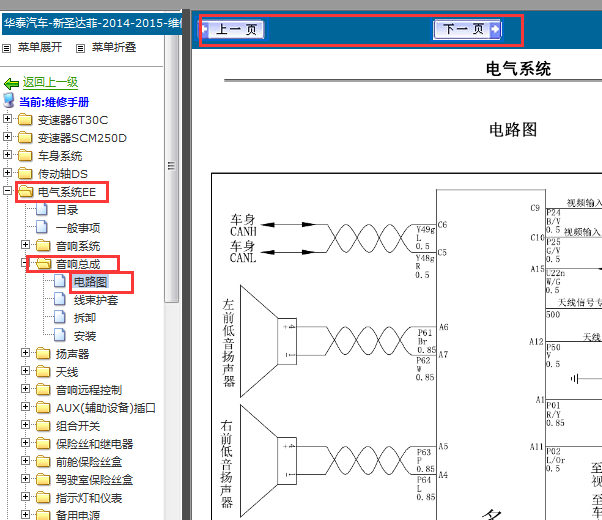Click folder icon of 音响系统
Screen dimensions: 602x520
tap(43, 245)
